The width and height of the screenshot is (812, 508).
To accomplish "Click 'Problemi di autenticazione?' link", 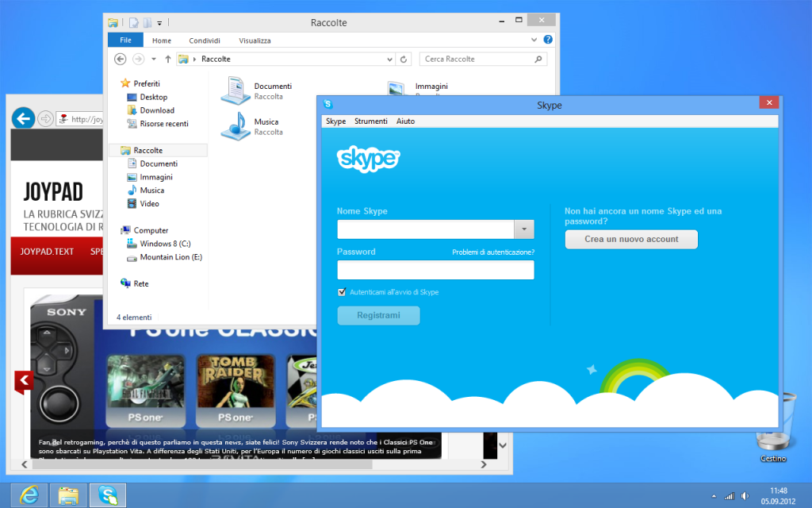I will [493, 252].
